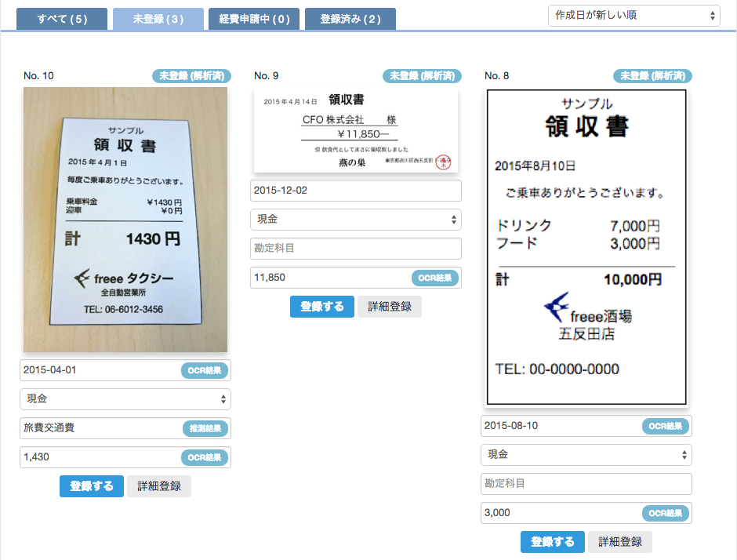Edit the 1,430 amount field
Image resolution: width=737 pixels, height=560 pixels.
[125, 457]
